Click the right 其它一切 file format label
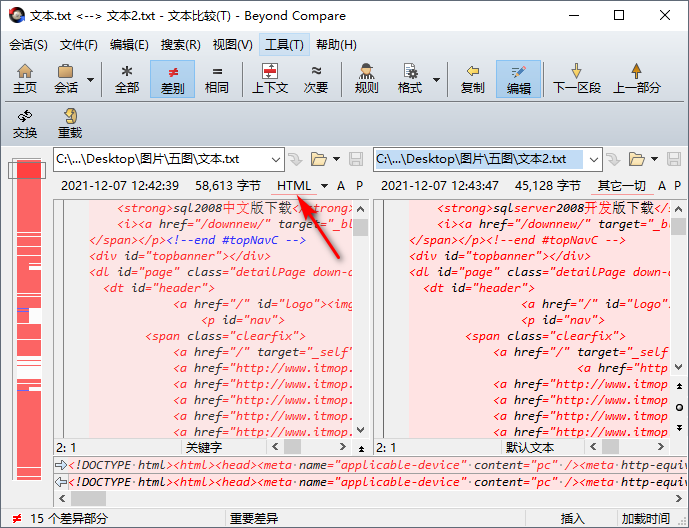This screenshot has width=689, height=528. pos(621,186)
